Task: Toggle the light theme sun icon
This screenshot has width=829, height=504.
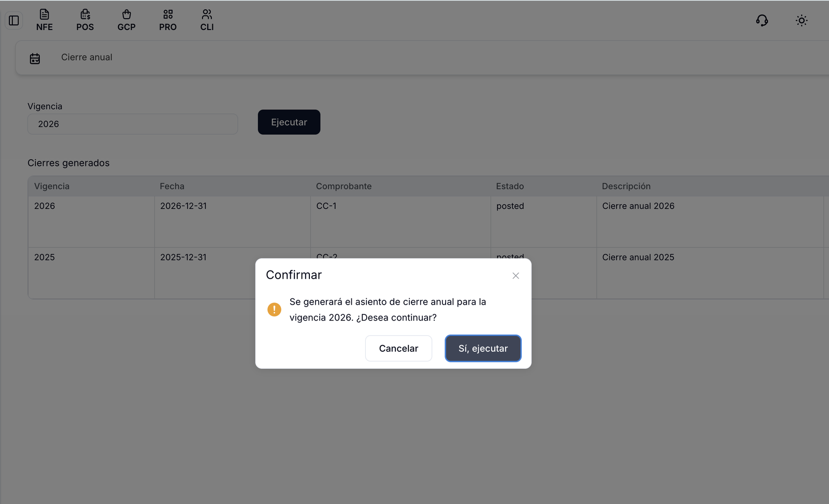Action: [x=802, y=21]
